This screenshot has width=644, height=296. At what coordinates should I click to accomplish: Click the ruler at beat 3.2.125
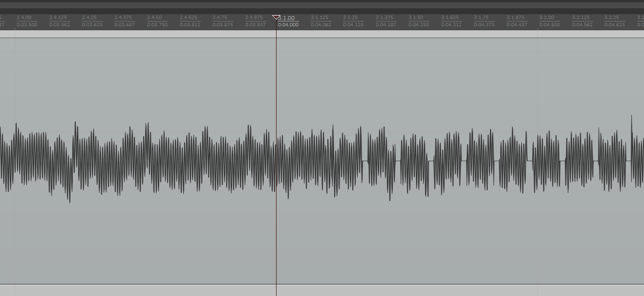(x=581, y=18)
